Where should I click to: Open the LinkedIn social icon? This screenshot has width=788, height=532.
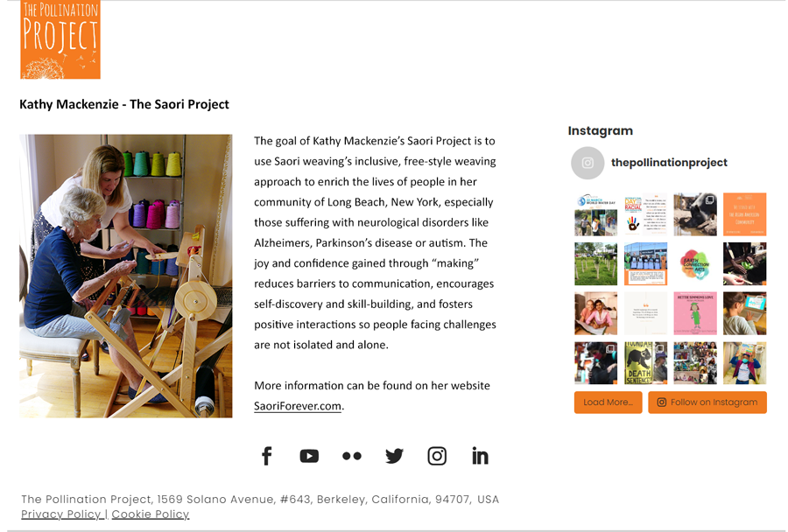[480, 456]
